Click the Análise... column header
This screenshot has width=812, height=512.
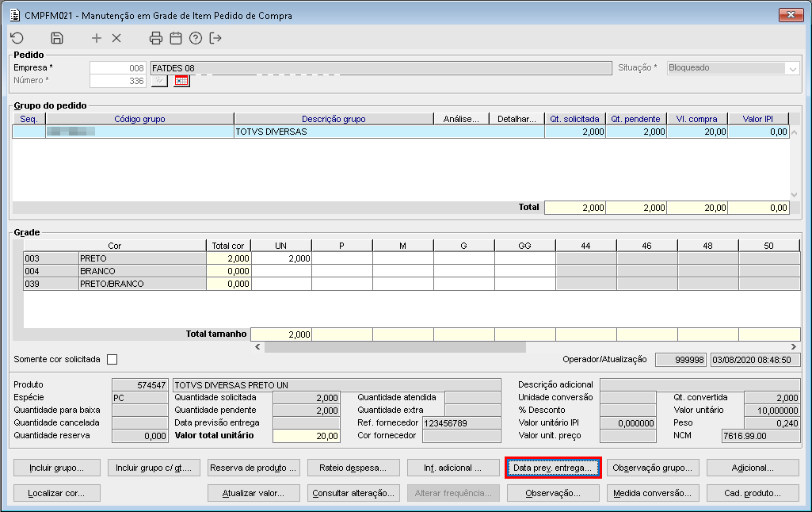click(x=461, y=119)
